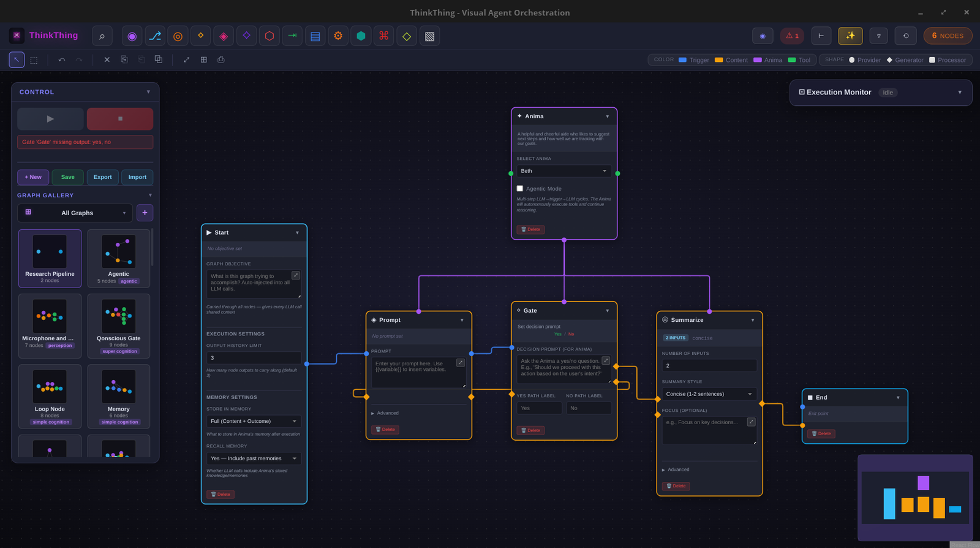
Task: Add node via teal solid hexagon icon
Action: (361, 36)
